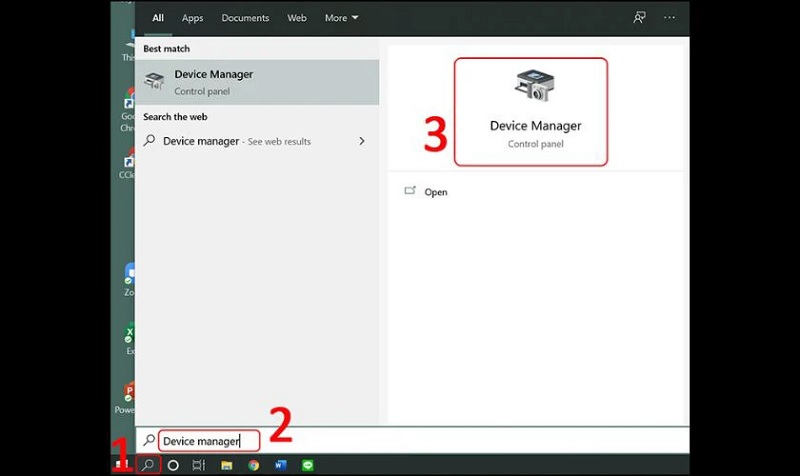This screenshot has height=476, width=800.
Task: Launch Chrome from taskbar
Action: click(x=254, y=465)
